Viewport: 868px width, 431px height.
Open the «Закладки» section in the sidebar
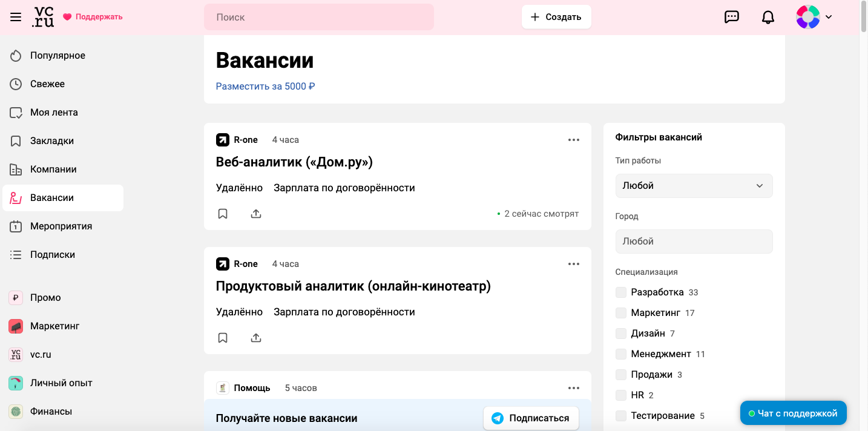pyautogui.click(x=53, y=140)
